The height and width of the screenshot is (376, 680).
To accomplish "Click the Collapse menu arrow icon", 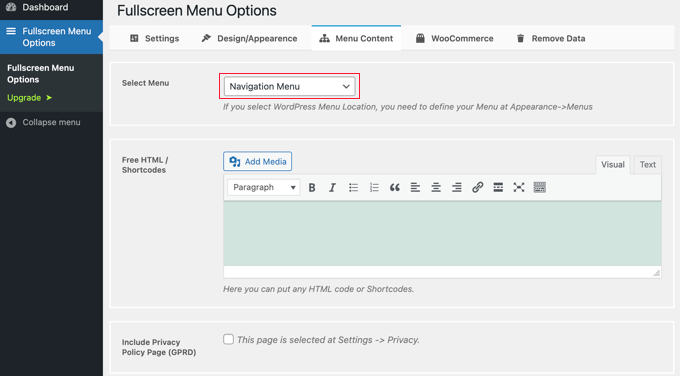I will tap(11, 123).
